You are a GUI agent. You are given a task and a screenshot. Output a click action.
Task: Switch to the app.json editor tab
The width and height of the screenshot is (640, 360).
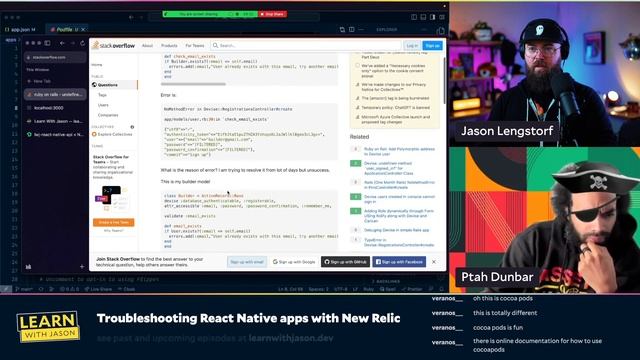click(x=20, y=29)
